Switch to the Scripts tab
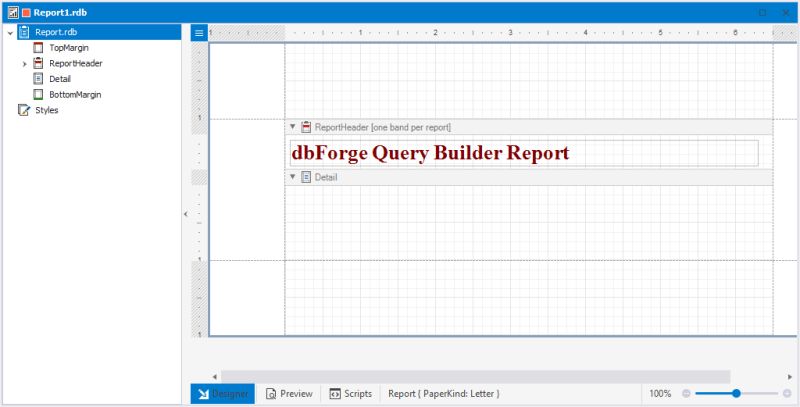Viewport: 800px width, 407px height. tap(351, 394)
